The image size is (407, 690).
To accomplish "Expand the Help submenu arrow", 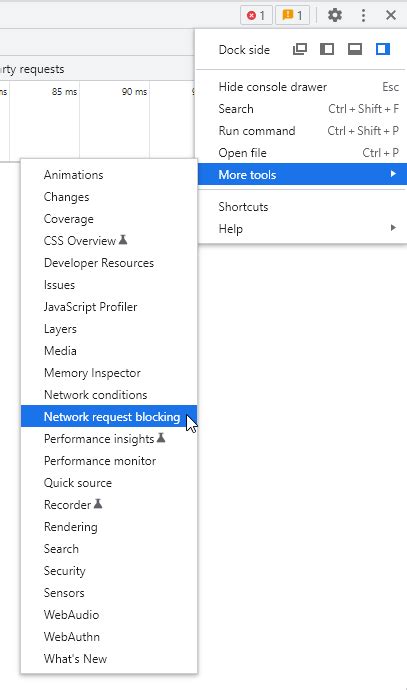I will [x=393, y=228].
